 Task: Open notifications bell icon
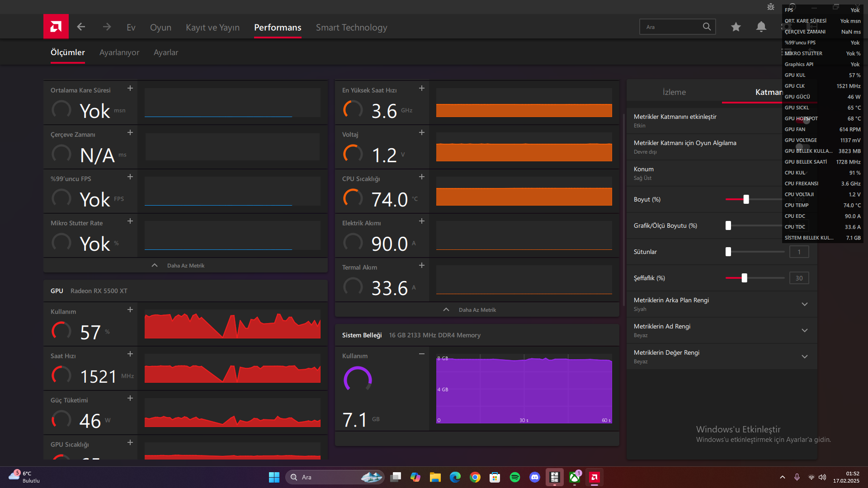(761, 27)
